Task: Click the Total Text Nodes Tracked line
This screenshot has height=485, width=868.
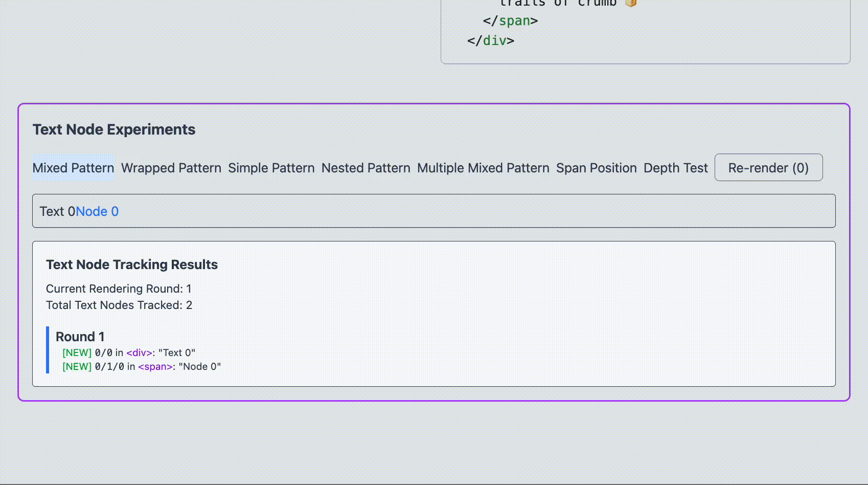Action: [119, 305]
